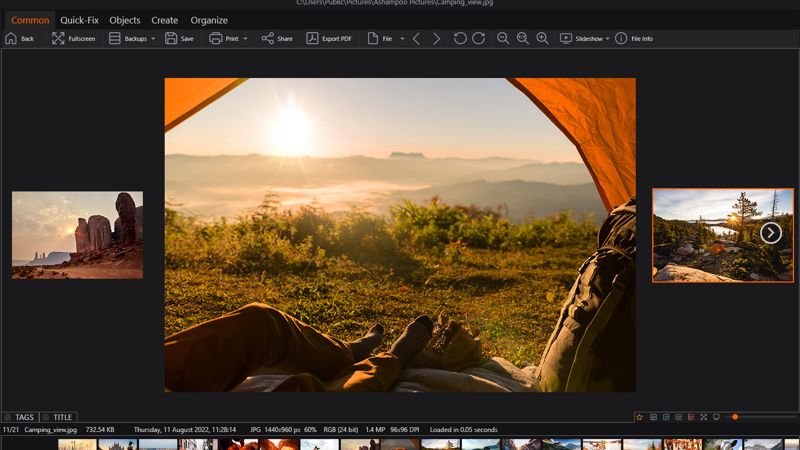
Task: Click the Camping_view.jpg file name in status bar
Action: click(51, 430)
